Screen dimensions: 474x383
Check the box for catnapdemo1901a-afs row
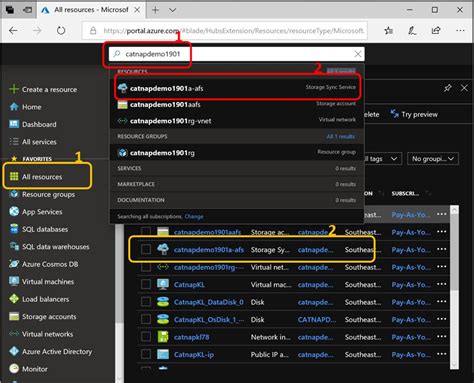tap(146, 249)
